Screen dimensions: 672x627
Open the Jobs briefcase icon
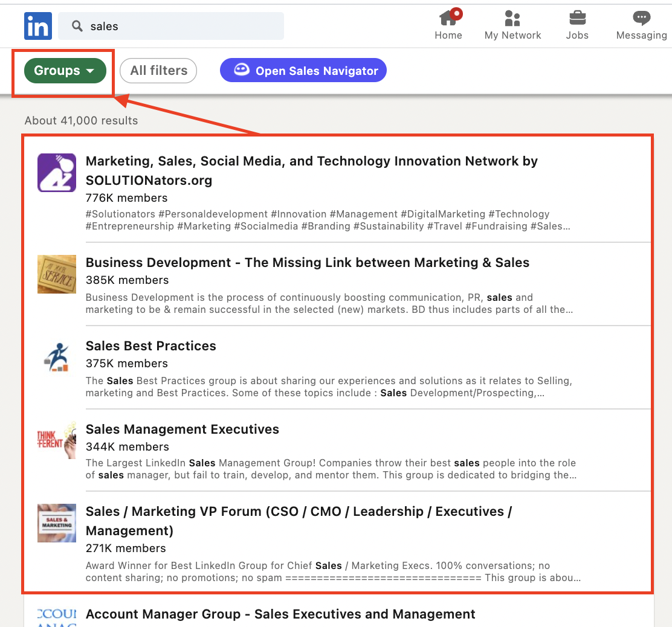pyautogui.click(x=577, y=18)
